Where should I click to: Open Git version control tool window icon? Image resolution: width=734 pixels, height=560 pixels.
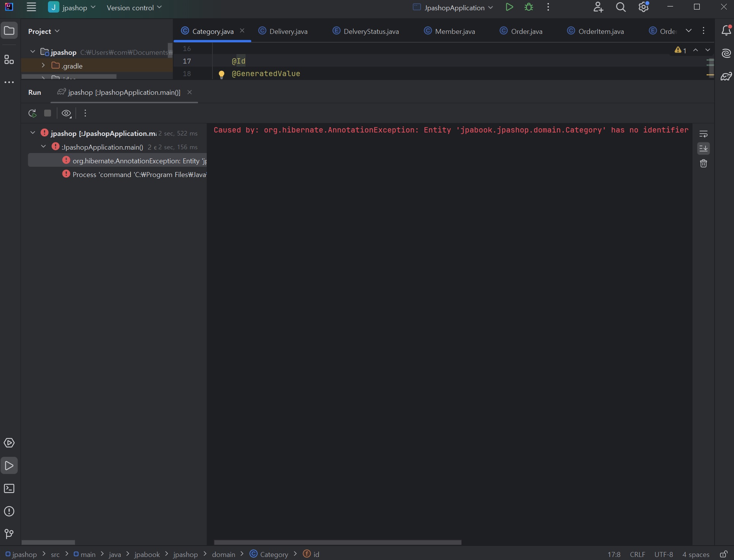tap(9, 534)
